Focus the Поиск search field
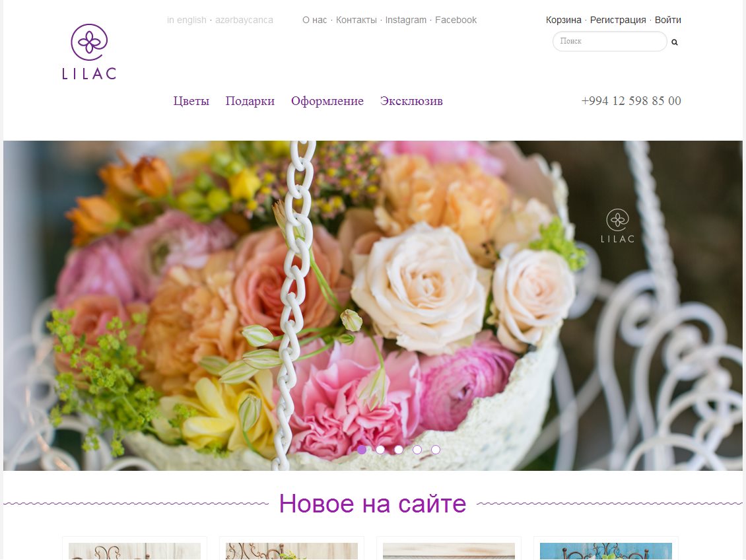746x560 pixels. point(610,42)
